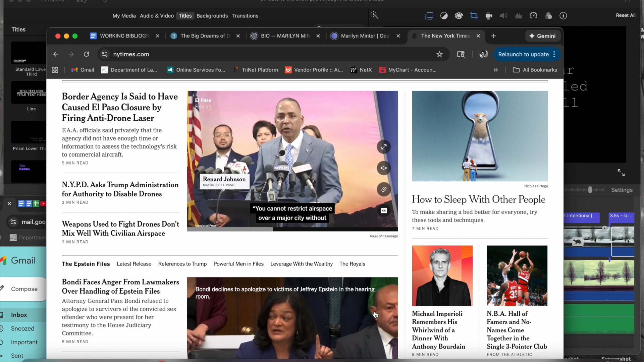Open the References to Trump link
This screenshot has height=362, width=644.
(x=182, y=264)
